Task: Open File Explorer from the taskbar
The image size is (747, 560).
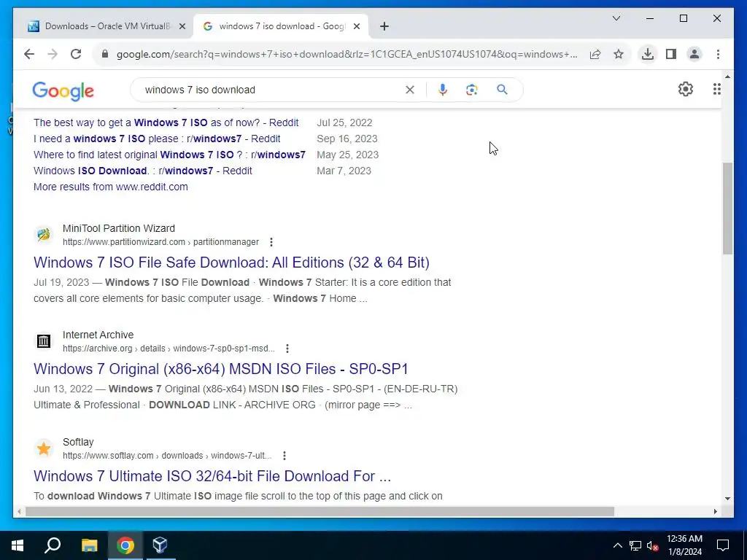Action: (x=89, y=545)
